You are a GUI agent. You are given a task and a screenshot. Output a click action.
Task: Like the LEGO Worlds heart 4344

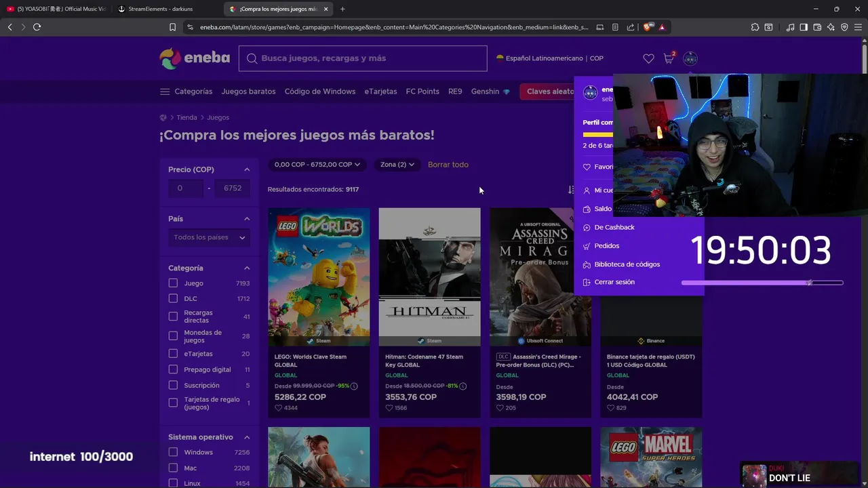[x=278, y=408]
